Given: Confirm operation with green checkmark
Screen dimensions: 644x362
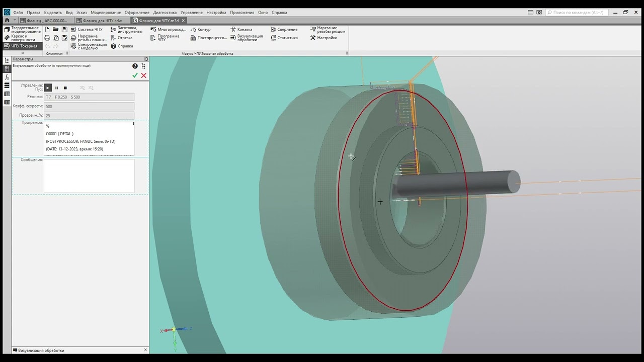Looking at the screenshot, I should pyautogui.click(x=135, y=75).
